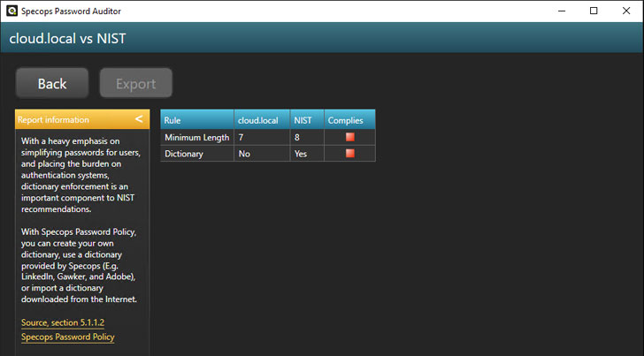
Task: Collapse the Report information panel with the chevron
Action: [x=139, y=119]
